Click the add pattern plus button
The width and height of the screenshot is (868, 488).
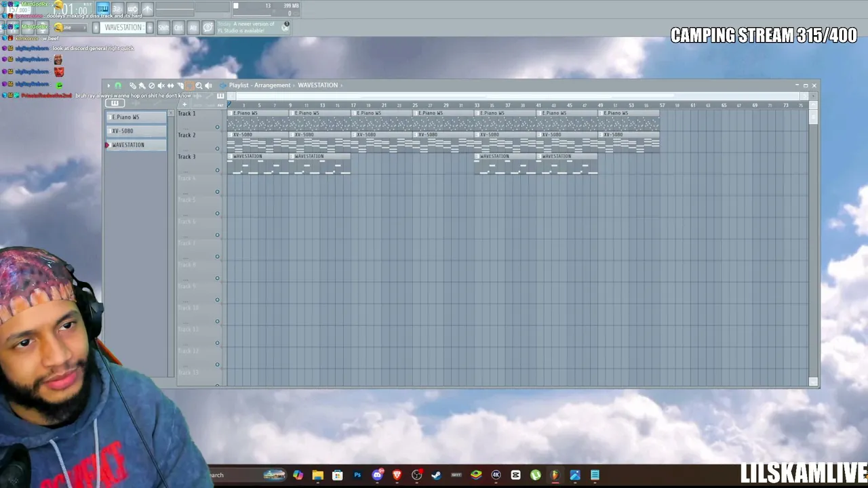click(149, 28)
